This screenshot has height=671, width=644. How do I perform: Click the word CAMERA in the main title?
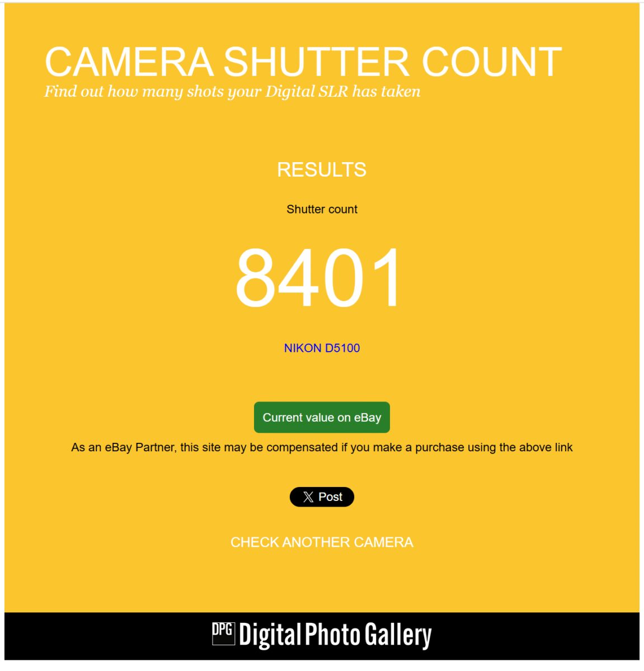(129, 62)
